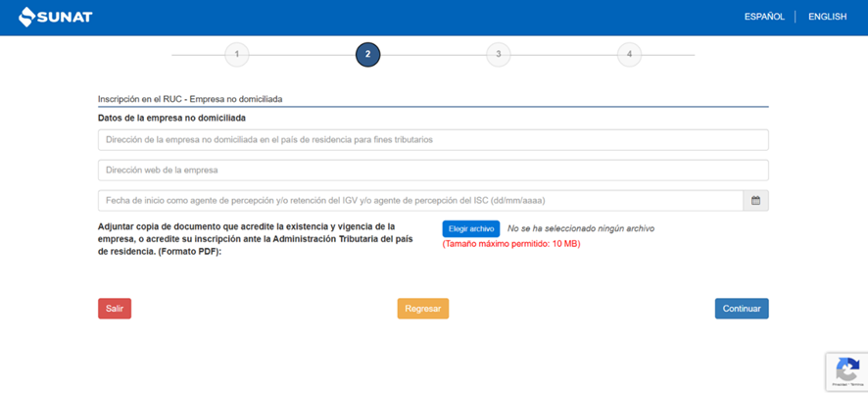Image resolution: width=868 pixels, height=393 pixels.
Task: Focus the non-domiciled company address field
Action: pos(432,140)
